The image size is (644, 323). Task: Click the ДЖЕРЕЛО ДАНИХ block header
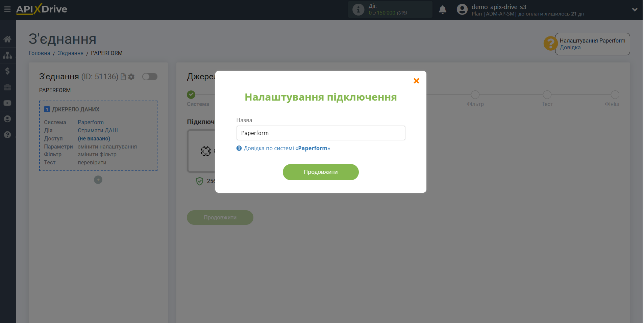tap(76, 109)
